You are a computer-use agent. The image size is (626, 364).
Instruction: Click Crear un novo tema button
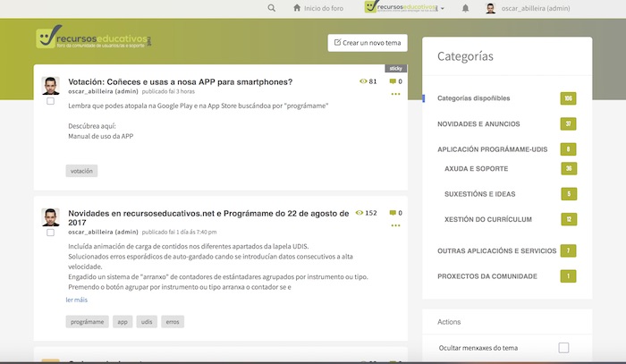(368, 43)
